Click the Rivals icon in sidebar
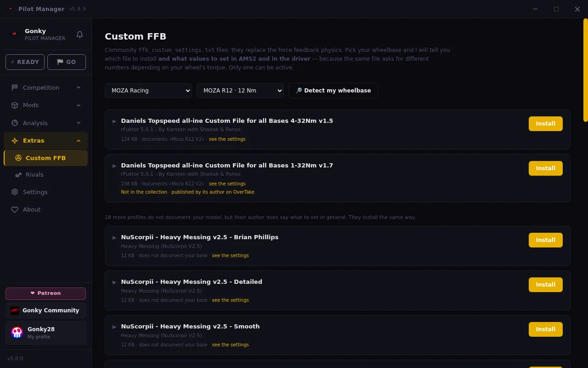 pos(18,175)
